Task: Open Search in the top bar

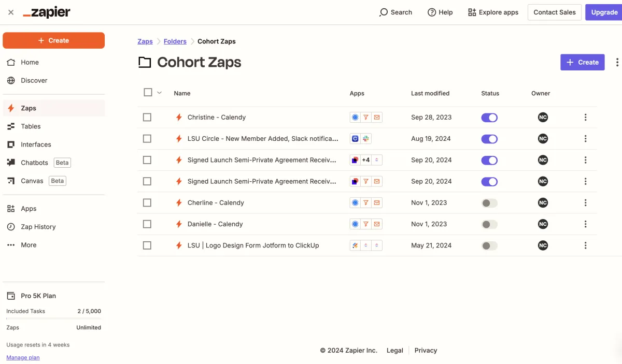Action: (395, 12)
